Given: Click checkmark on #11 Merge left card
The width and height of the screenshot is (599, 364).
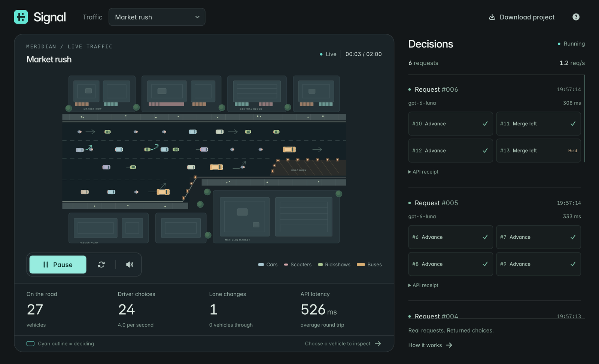Looking at the screenshot, I should 573,123.
